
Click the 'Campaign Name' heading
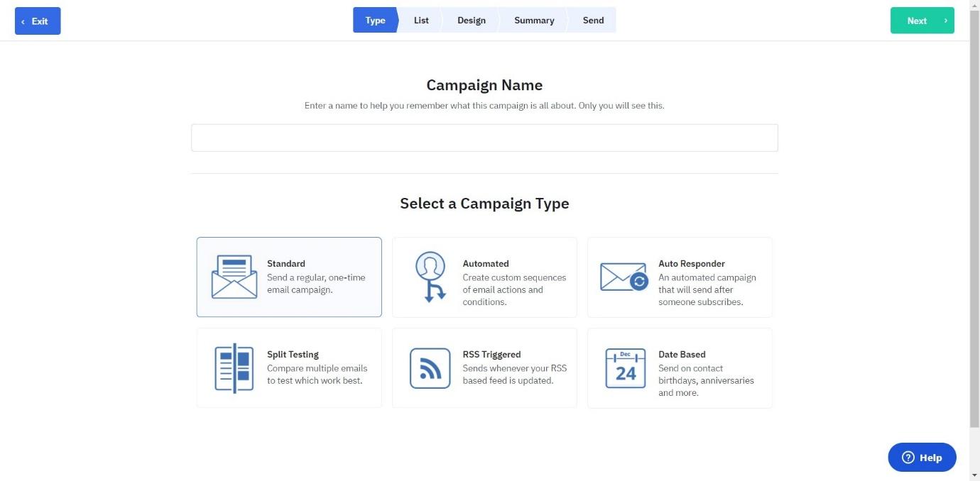tap(484, 85)
